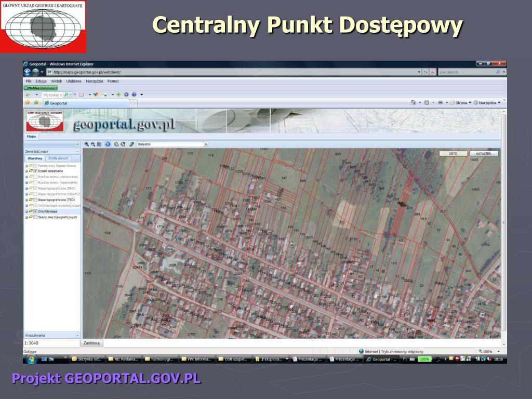The height and width of the screenshot is (399, 532).
Task: Open the browser favorites star icon
Action: (28, 103)
